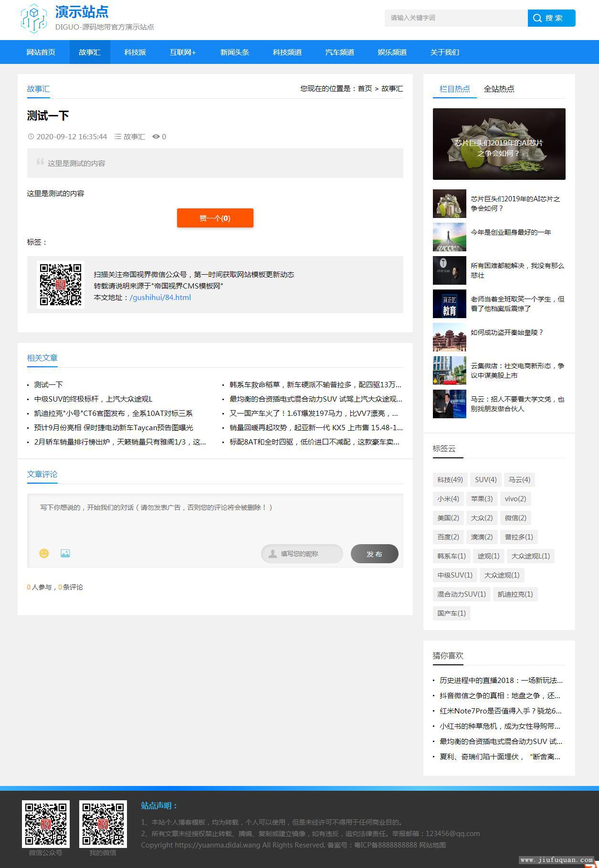Click the 演示站点 site title
Image resolution: width=599 pixels, height=868 pixels.
tap(82, 11)
